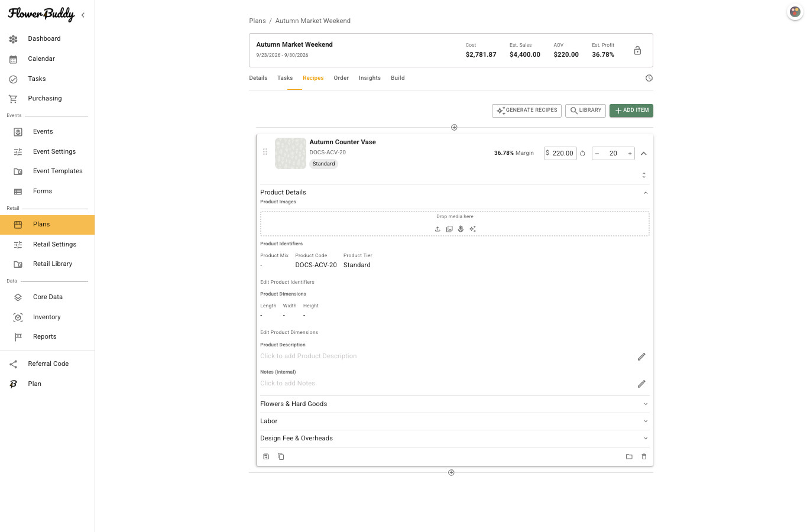Image resolution: width=807 pixels, height=532 pixels.
Task: Duplicate the recipe with the copy icon
Action: point(281,456)
